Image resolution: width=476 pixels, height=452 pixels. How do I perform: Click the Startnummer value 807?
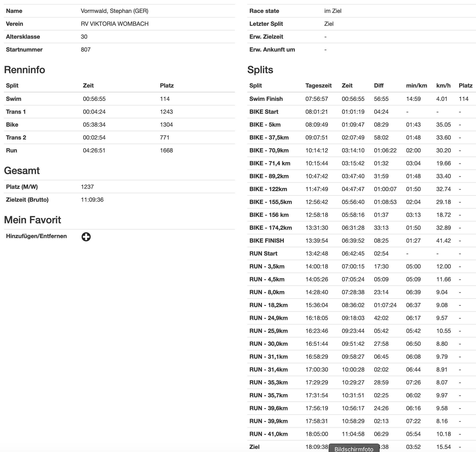click(x=86, y=49)
